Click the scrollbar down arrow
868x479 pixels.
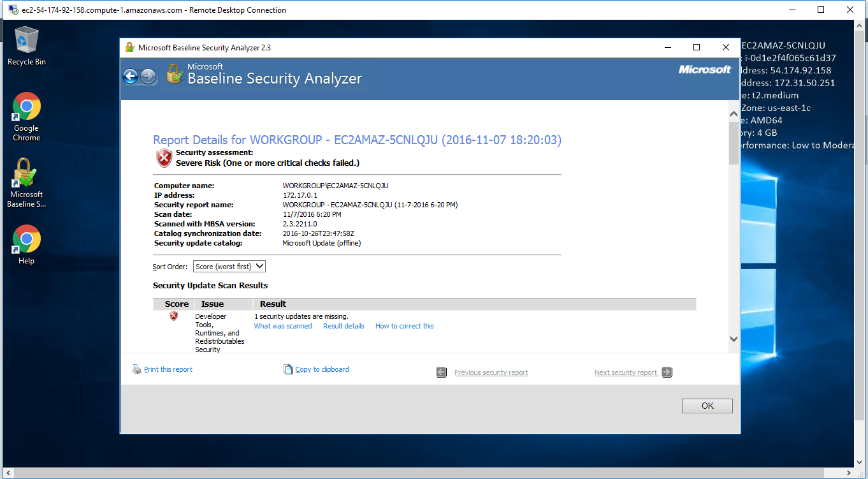(734, 339)
